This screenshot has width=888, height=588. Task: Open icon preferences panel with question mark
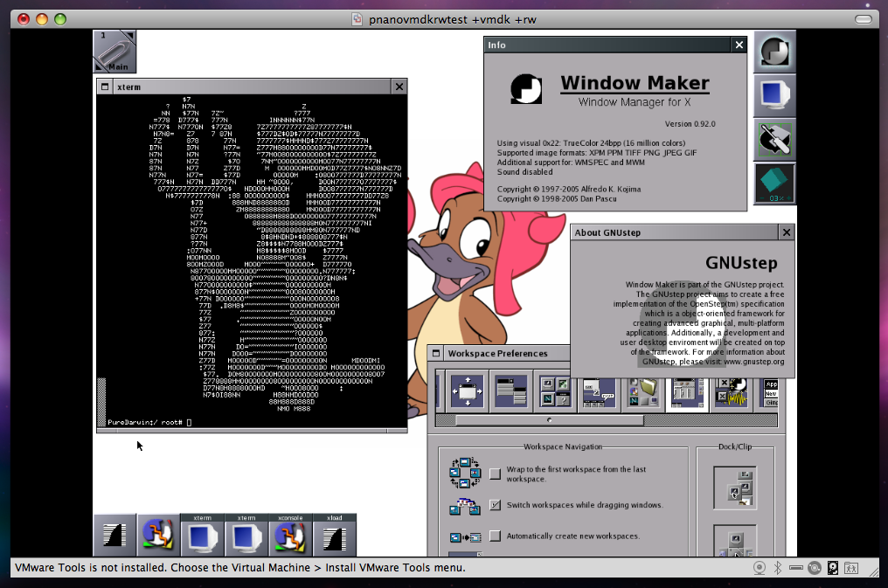(554, 391)
